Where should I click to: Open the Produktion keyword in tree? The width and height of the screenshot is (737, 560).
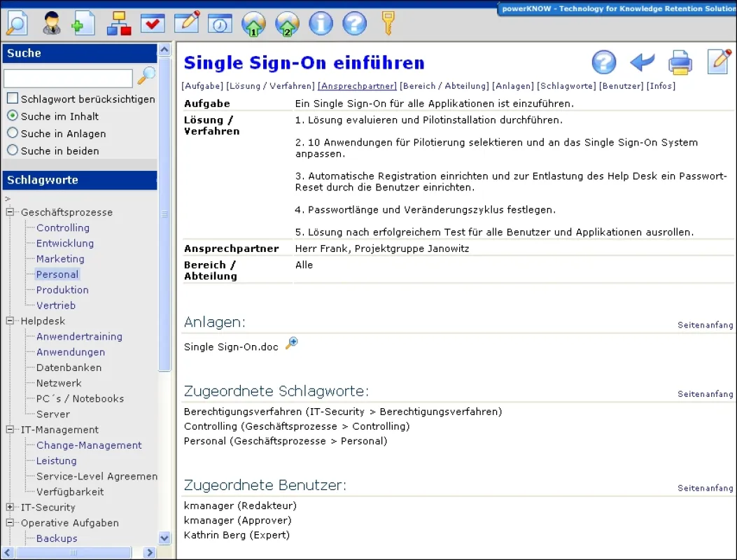pyautogui.click(x=62, y=290)
